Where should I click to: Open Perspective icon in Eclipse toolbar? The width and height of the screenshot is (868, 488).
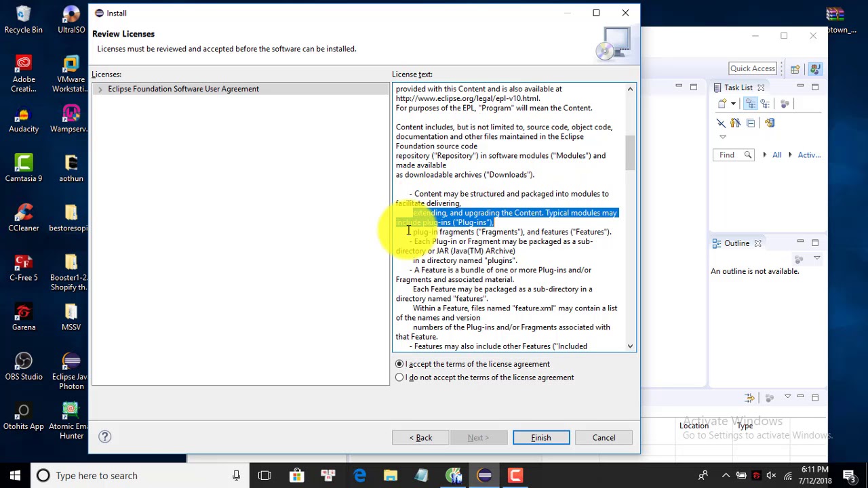(795, 69)
